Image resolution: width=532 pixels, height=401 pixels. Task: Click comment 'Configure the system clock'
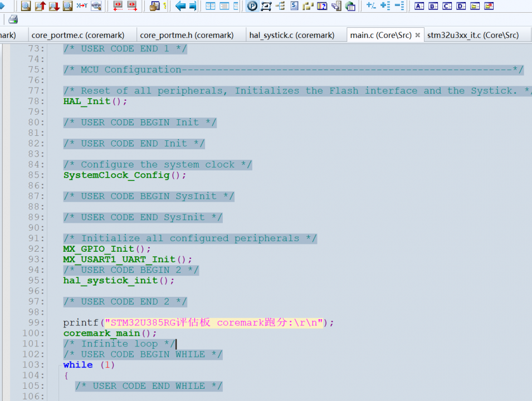(x=158, y=164)
